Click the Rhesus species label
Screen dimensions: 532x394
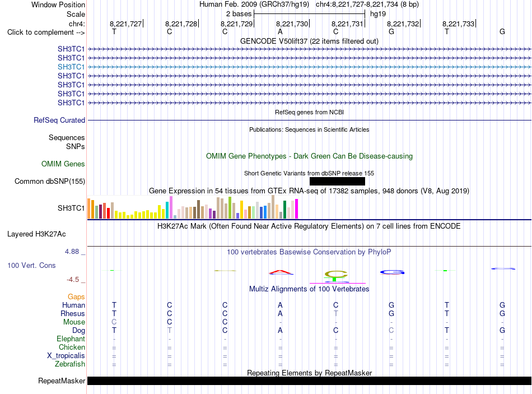coord(73,313)
